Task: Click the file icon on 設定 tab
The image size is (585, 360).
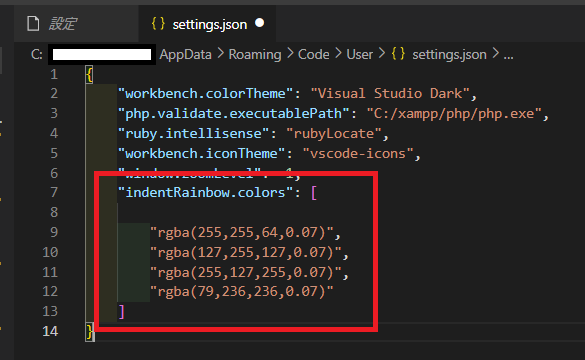Action: [33, 24]
